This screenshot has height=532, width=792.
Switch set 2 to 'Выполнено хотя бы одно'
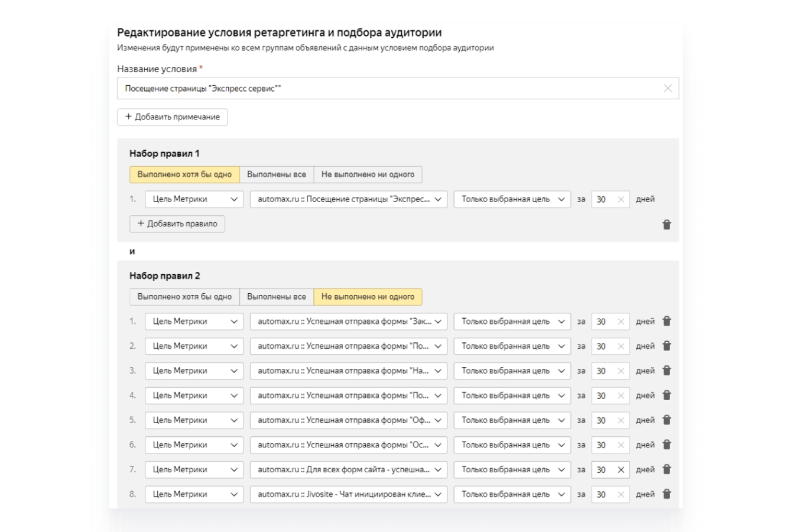pyautogui.click(x=184, y=297)
